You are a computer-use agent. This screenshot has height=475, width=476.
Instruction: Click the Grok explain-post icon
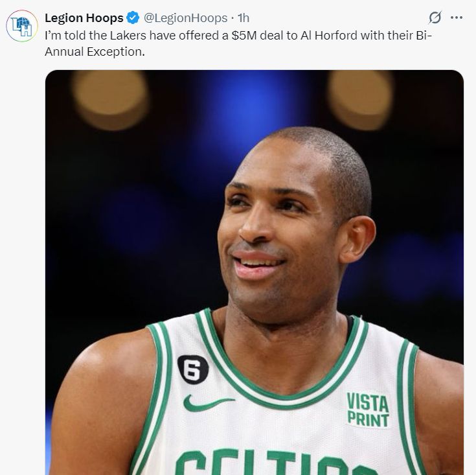click(435, 17)
